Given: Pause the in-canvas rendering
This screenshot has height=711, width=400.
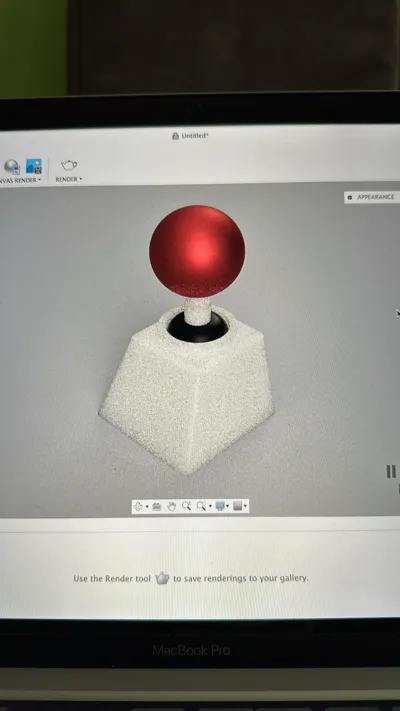Looking at the screenshot, I should 390,472.
